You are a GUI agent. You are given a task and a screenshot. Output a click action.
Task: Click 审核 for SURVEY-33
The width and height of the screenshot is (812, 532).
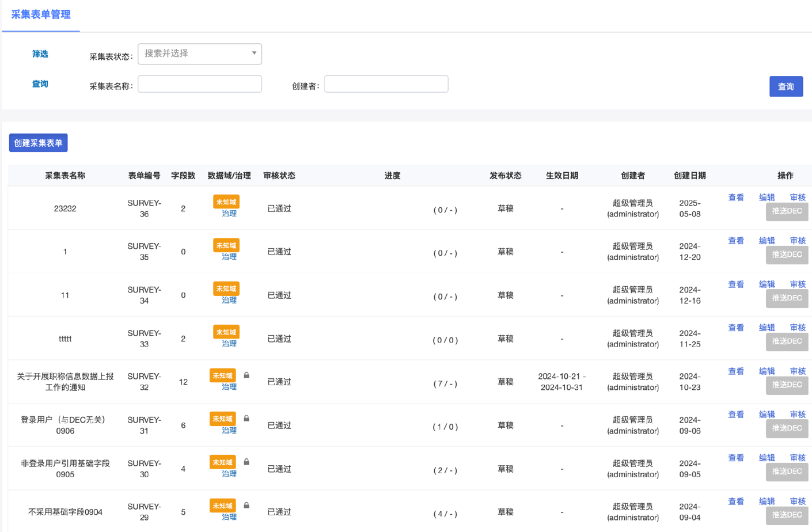(x=798, y=328)
